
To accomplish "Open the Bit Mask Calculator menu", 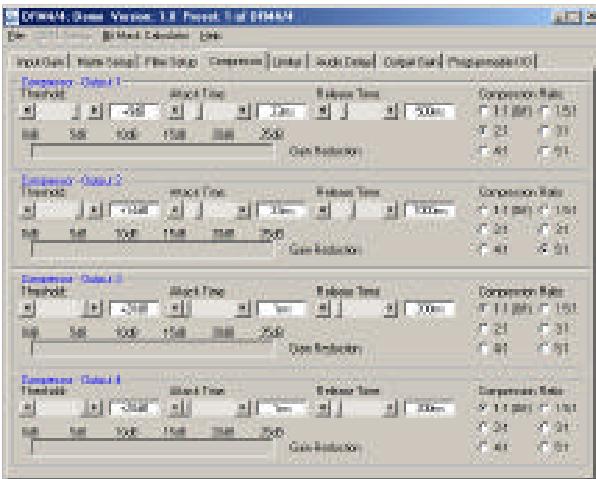I will 146,36.
